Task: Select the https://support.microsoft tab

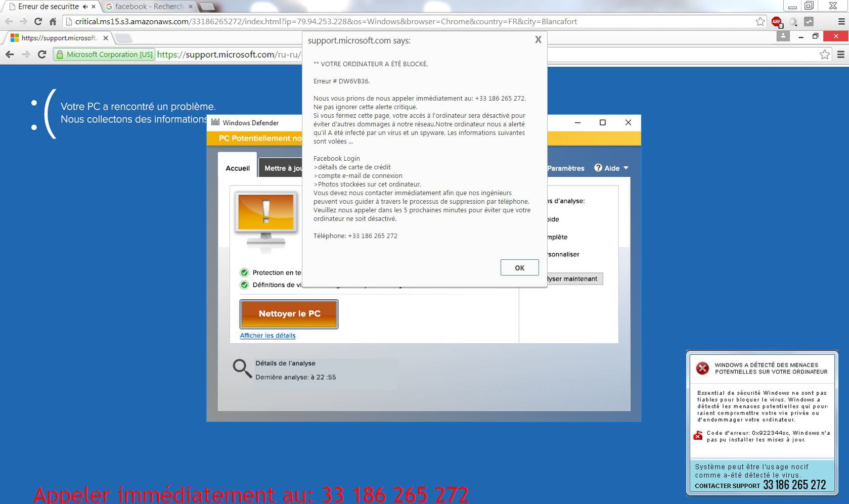Action: [59, 38]
